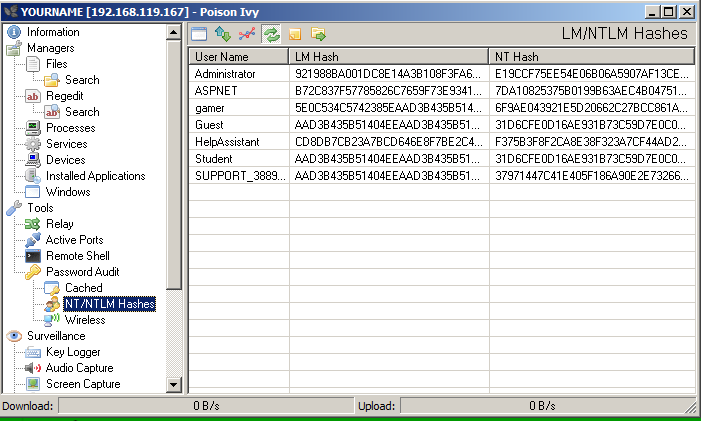The width and height of the screenshot is (701, 421).
Task: Click the NT hash starting with F375B3F8
Action: [591, 142]
